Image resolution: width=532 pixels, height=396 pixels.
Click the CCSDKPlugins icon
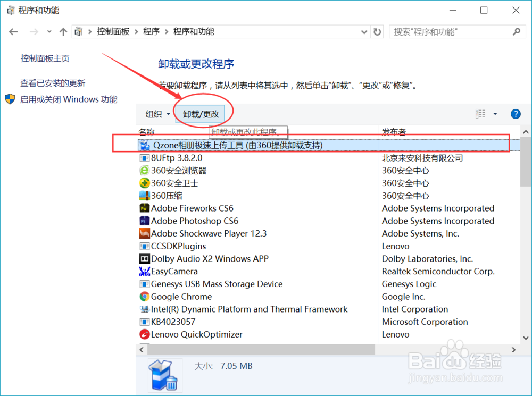[145, 246]
